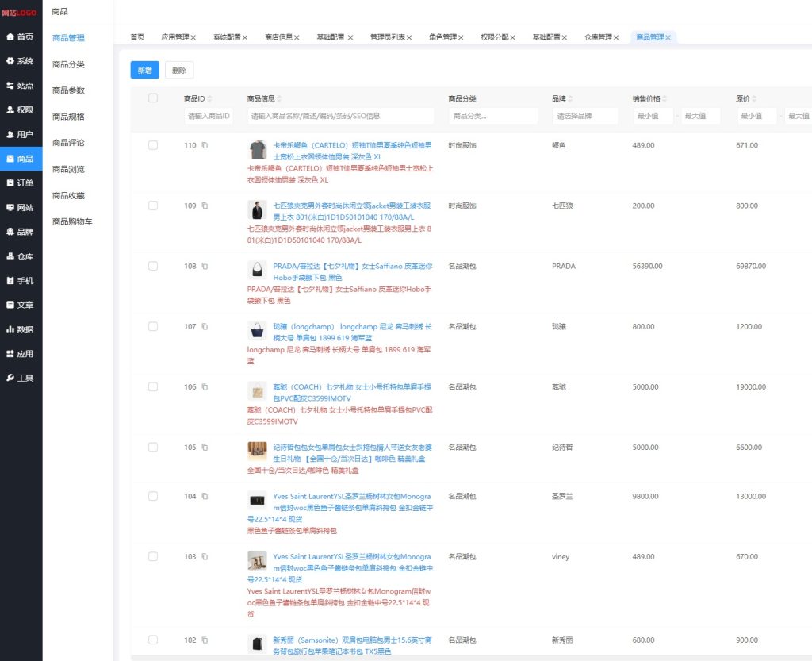
Task: Click the 数据 (Data) chart icon in sidebar
Action: [10, 329]
